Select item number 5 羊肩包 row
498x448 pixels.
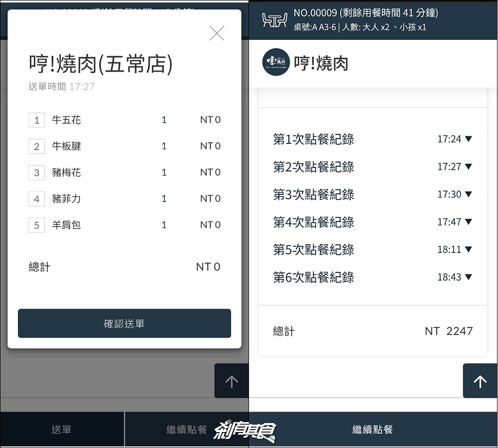66,225
